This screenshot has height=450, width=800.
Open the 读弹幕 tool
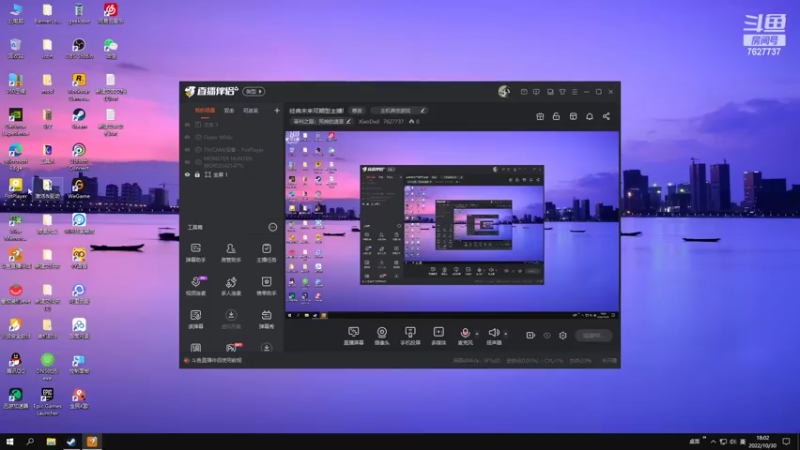point(195,319)
